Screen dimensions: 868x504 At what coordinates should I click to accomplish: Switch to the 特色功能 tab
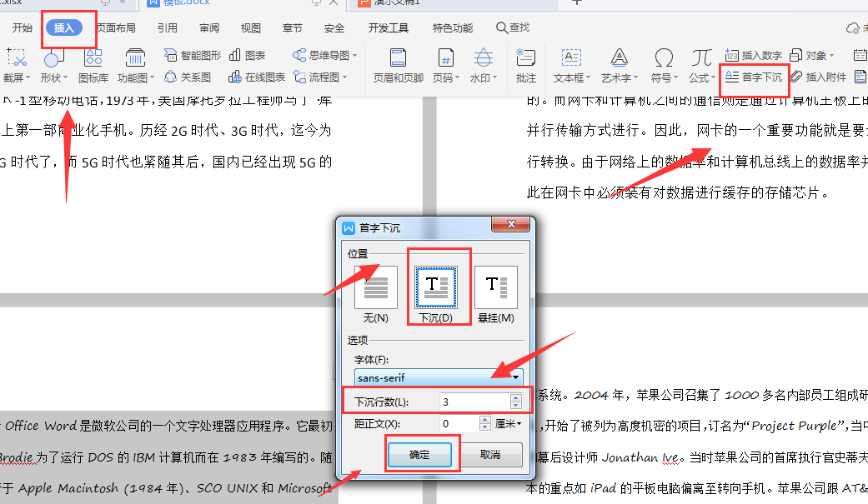coord(453,27)
